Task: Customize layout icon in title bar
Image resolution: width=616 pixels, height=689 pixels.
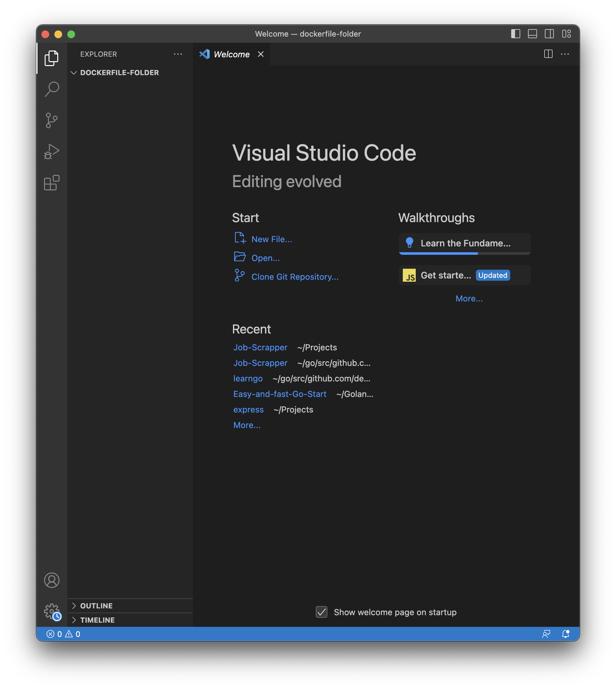Action: 566,34
